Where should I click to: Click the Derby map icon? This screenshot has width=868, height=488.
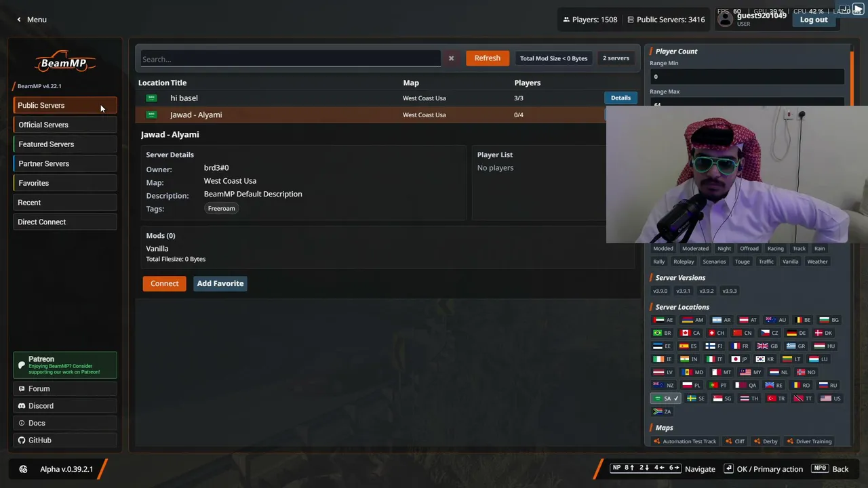[x=756, y=441]
